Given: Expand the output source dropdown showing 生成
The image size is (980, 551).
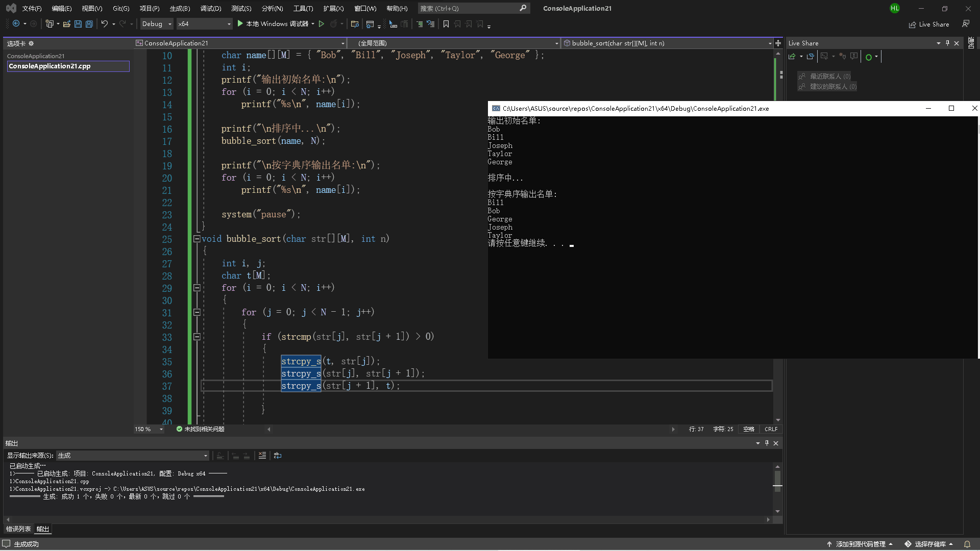Looking at the screenshot, I should click(206, 456).
